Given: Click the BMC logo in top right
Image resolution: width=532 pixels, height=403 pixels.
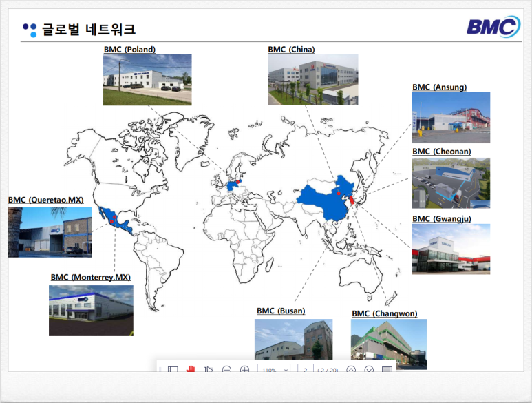Looking at the screenshot, I should click(x=493, y=26).
